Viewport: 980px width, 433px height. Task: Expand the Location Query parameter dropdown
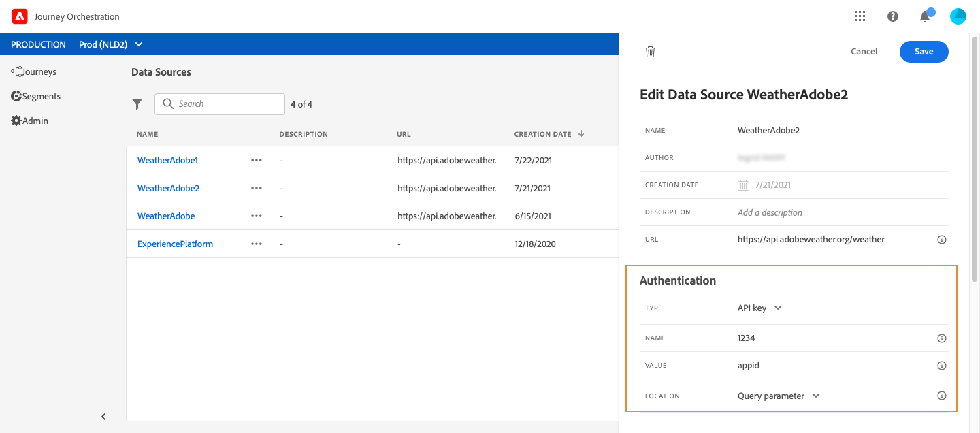coord(779,396)
